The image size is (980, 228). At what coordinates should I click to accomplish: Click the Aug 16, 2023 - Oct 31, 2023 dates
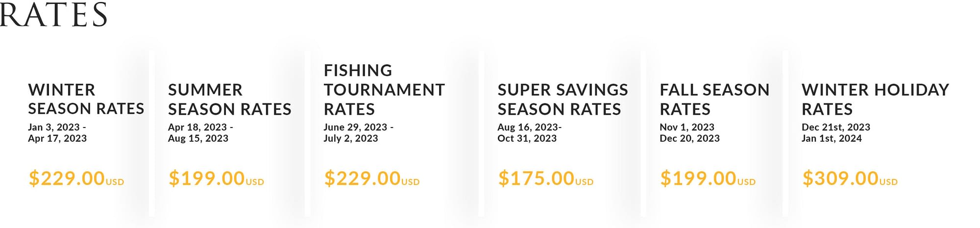click(x=530, y=133)
